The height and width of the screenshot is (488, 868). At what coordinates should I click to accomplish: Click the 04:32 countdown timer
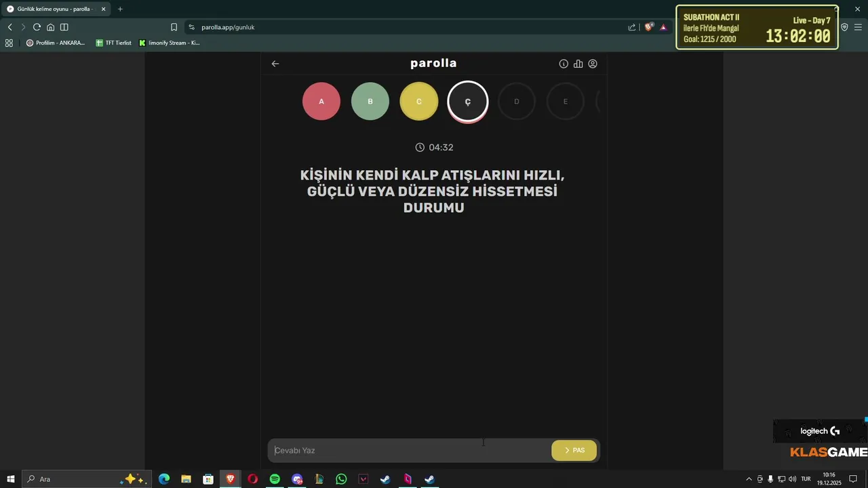[434, 148]
